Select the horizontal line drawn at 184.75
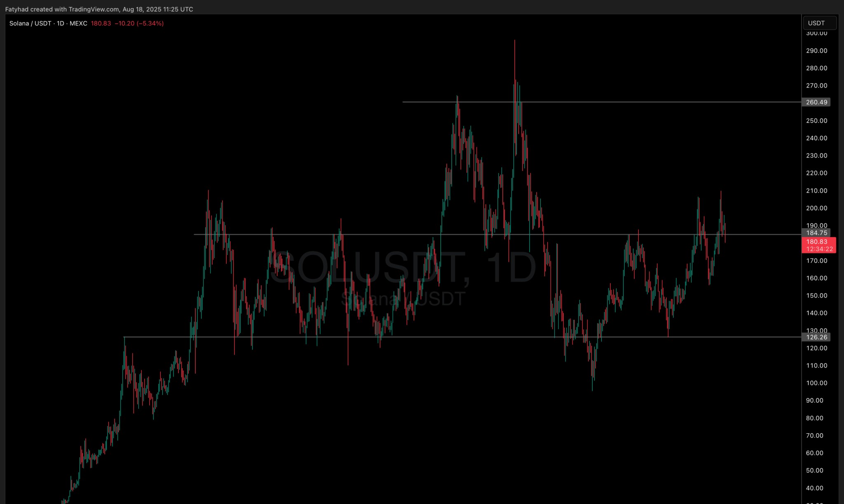Viewport: 844px width, 504px height. coord(497,234)
